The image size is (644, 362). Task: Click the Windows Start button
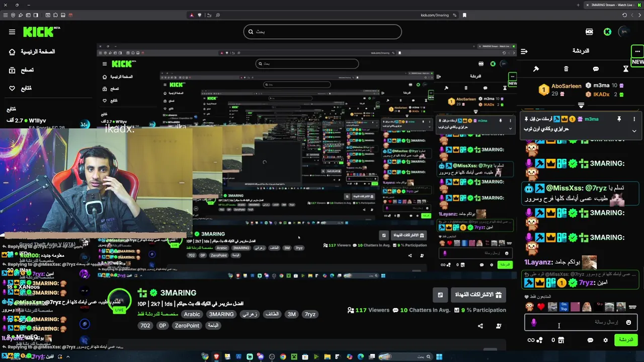click(x=439, y=357)
